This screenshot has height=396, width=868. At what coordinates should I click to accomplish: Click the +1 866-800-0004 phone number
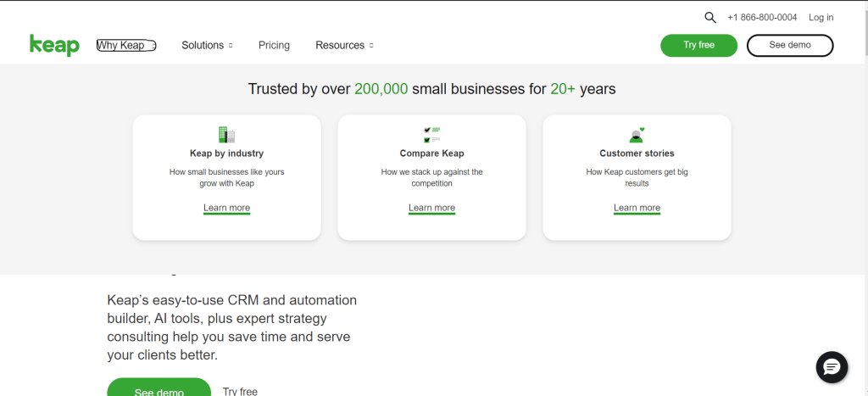point(762,17)
